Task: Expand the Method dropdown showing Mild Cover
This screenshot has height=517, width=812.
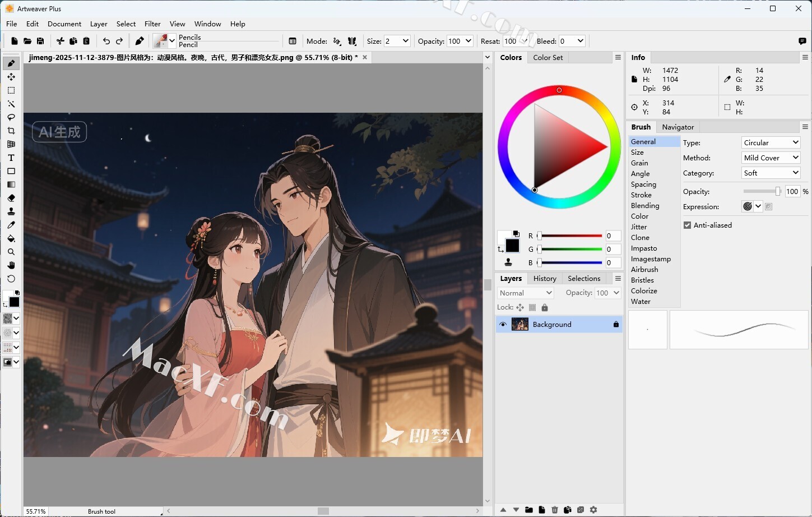Action: tap(771, 158)
